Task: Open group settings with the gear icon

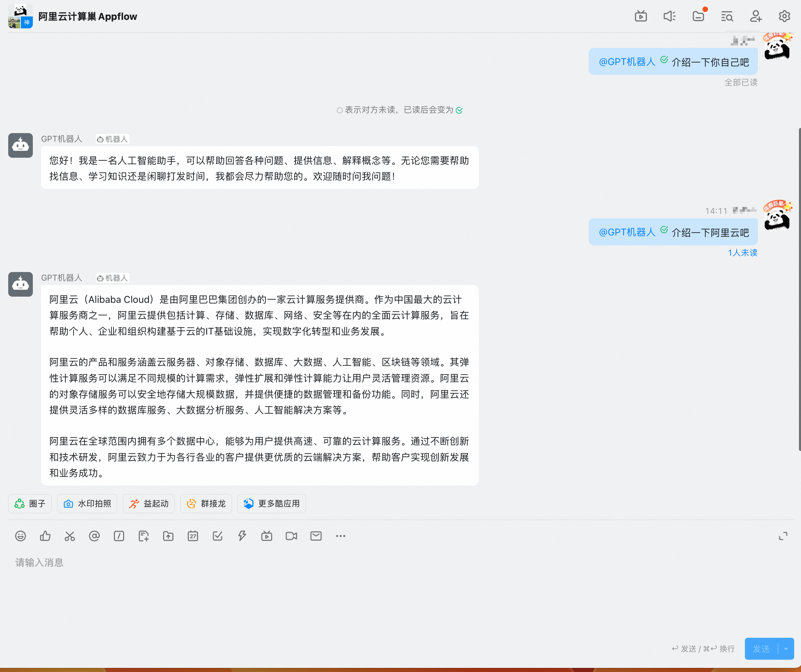Action: (x=784, y=16)
